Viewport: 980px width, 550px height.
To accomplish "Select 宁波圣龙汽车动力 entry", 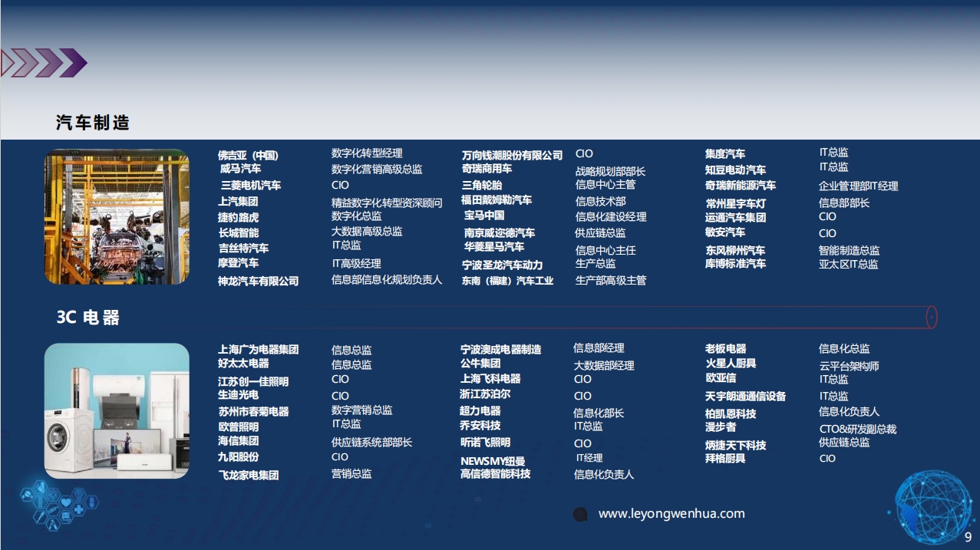I will [x=502, y=265].
